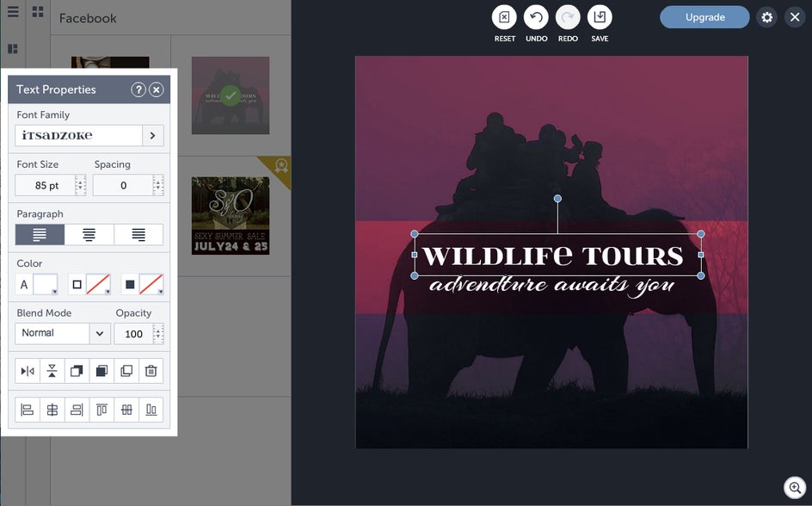Select center paragraph alignment
812x506 pixels.
[x=89, y=235]
